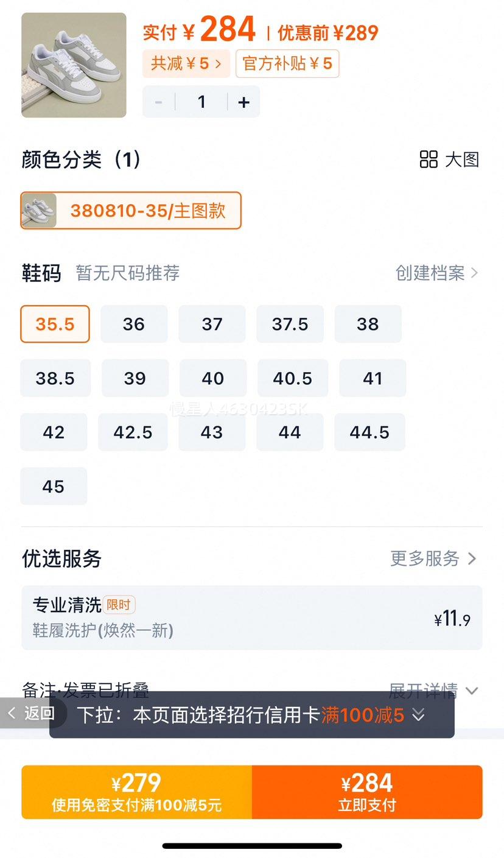504x858 pixels.
Task: Select shoe size 40.5
Action: click(x=293, y=378)
